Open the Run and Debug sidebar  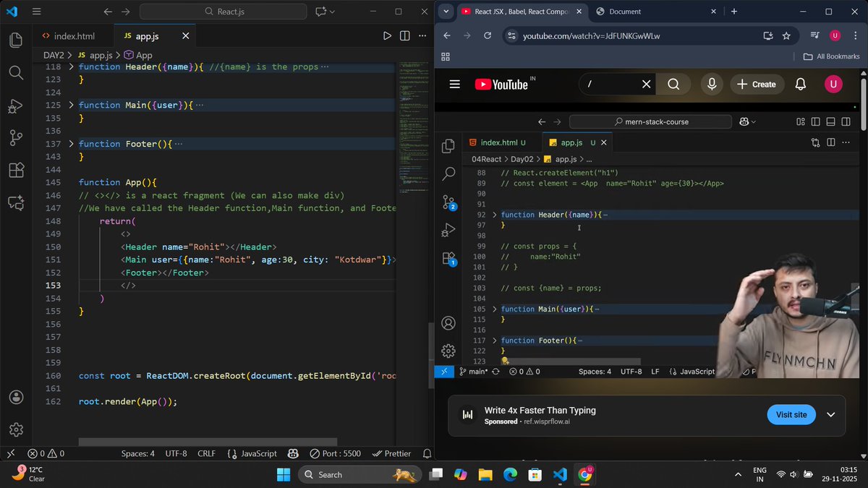click(x=15, y=106)
